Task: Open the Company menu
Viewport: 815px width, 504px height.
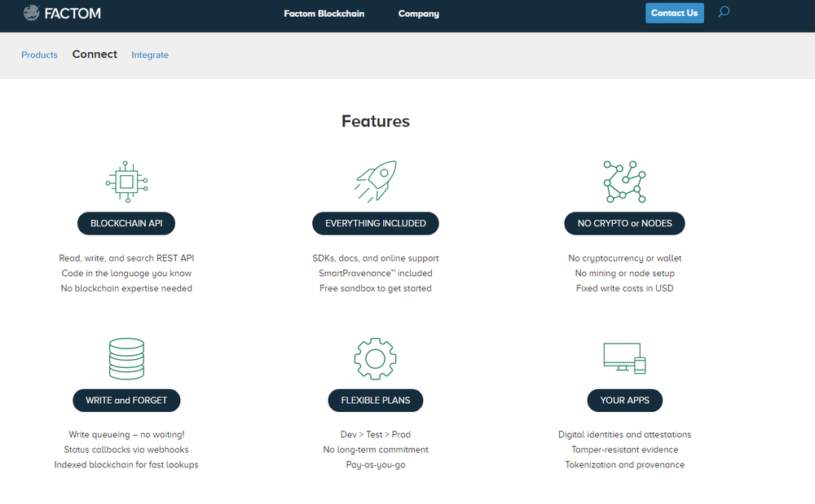Action: (x=418, y=14)
